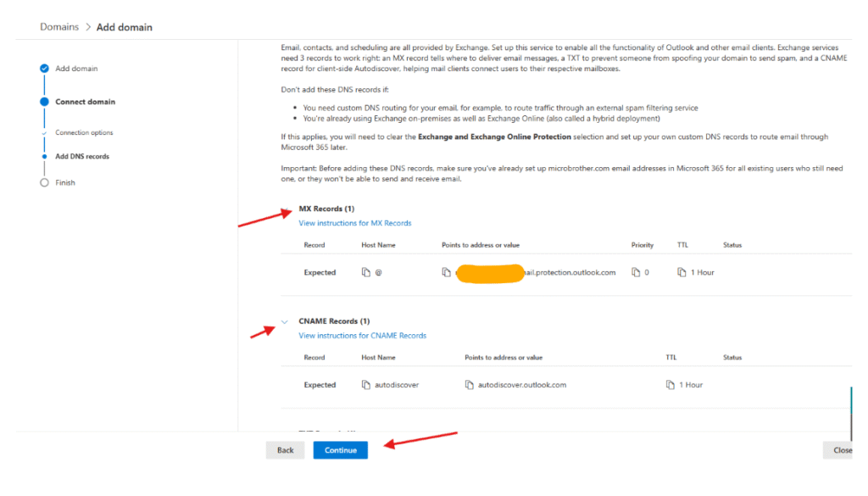
Task: Open View instructions for MX Records
Action: point(354,223)
